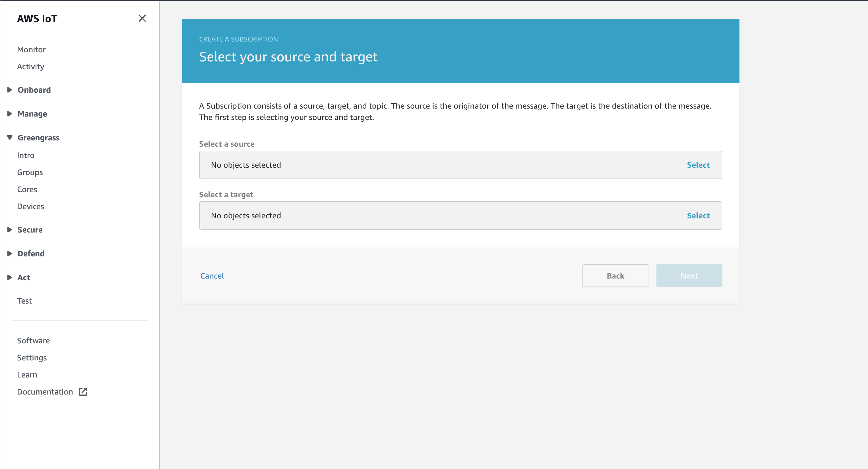This screenshot has height=469, width=868.
Task: Open Greengrass Devices
Action: (31, 206)
